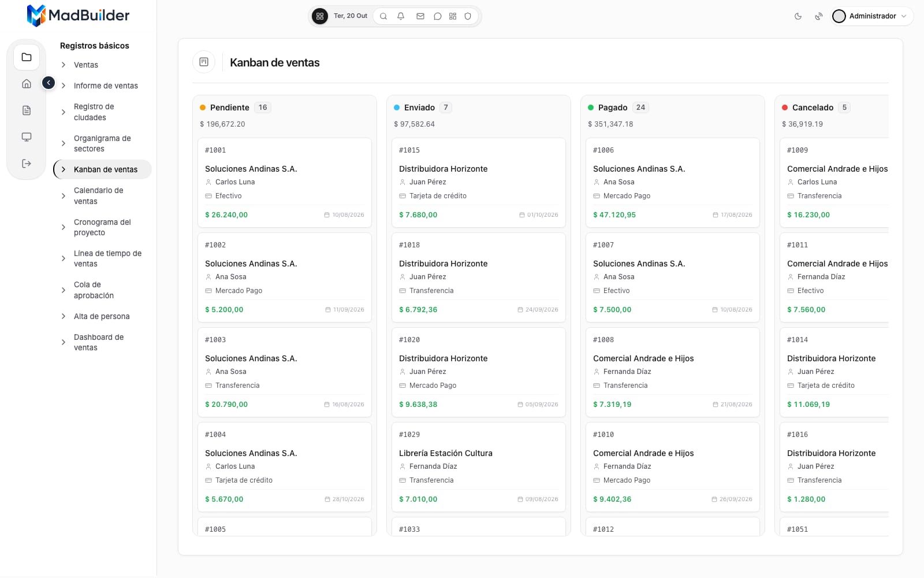This screenshot has width=924, height=578.
Task: Click the shield icon in top toolbar
Action: [x=468, y=16]
